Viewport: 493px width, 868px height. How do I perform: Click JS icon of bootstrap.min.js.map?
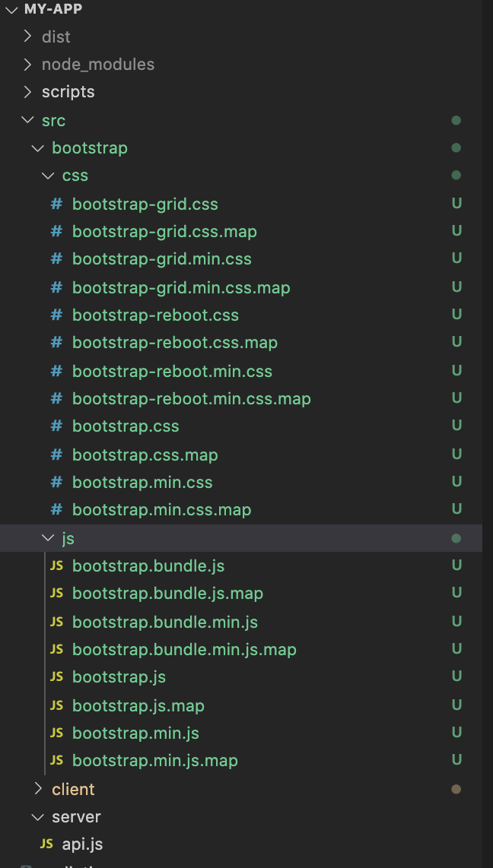56,761
